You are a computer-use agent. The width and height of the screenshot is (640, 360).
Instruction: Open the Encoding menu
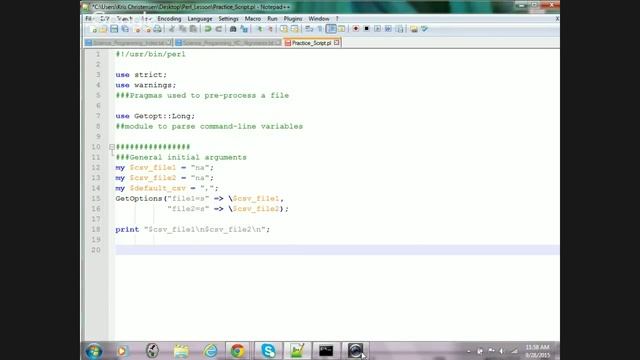(x=169, y=19)
